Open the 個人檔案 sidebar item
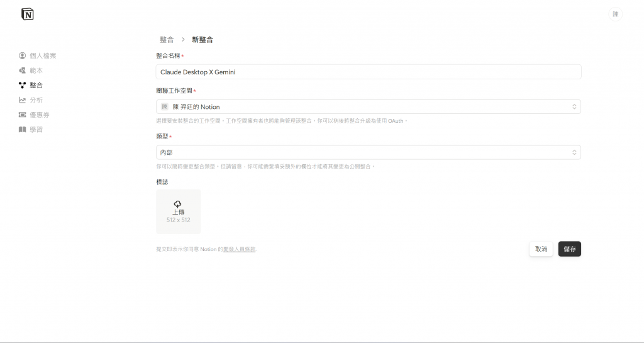Viewport: 644px width, 343px height. [x=37, y=55]
